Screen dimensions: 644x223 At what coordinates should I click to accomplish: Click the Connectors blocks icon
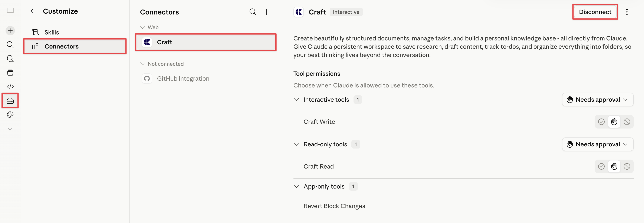click(35, 46)
